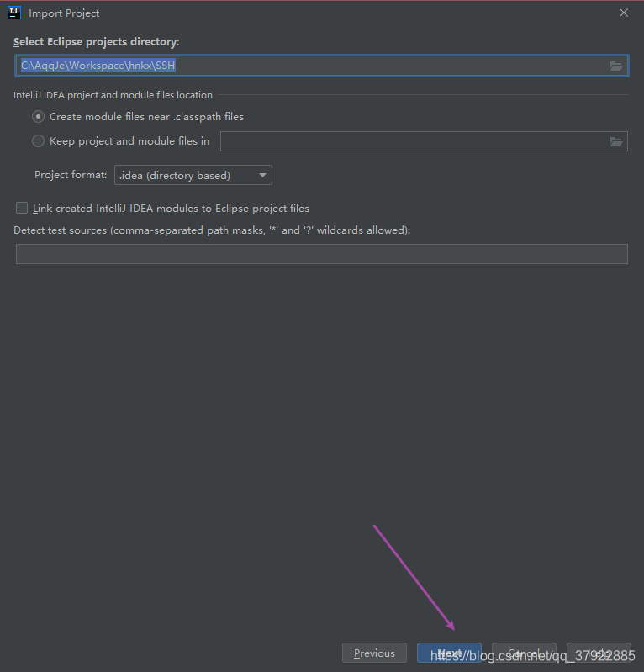The image size is (644, 672).
Task: Click the Cancel button
Action: [524, 653]
